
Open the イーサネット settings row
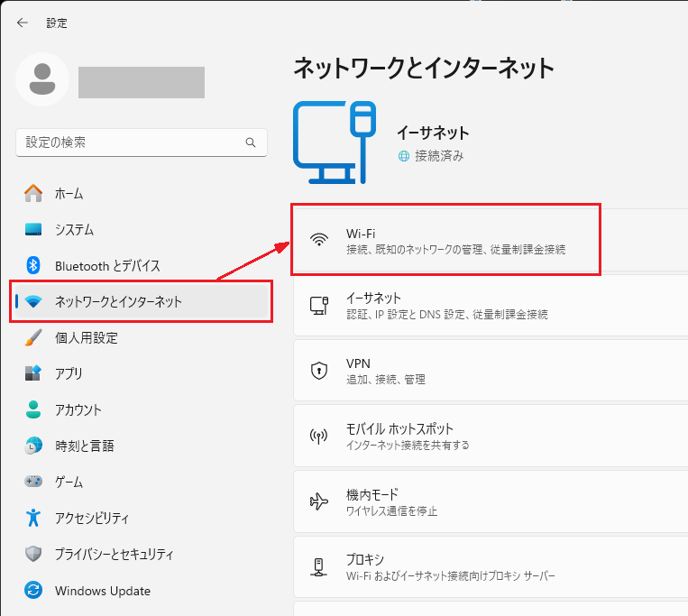point(491,306)
